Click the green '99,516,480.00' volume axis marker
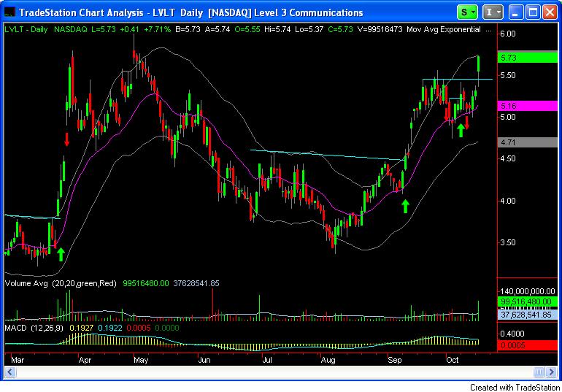The height and width of the screenshot is (392, 562). pos(527,301)
